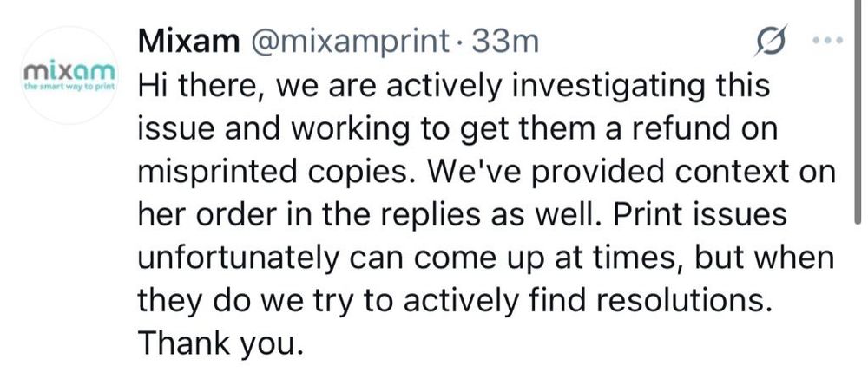Click the word "unfortunately" in the tweet
The height and width of the screenshot is (379, 868).
click(x=233, y=259)
